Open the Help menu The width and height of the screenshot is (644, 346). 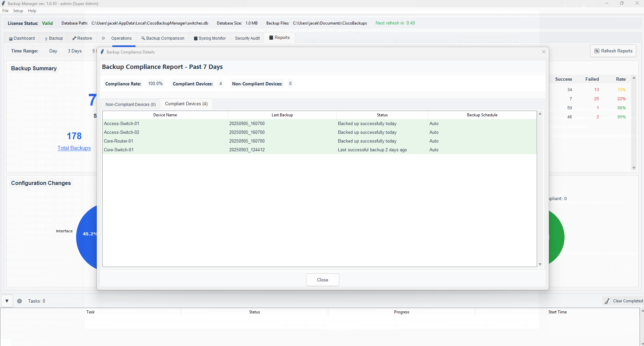[x=32, y=11]
